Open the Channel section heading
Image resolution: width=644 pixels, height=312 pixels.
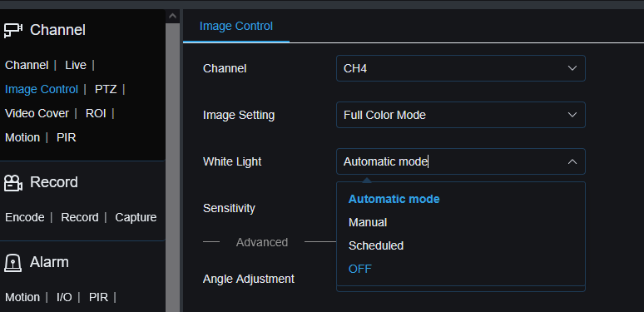(57, 31)
